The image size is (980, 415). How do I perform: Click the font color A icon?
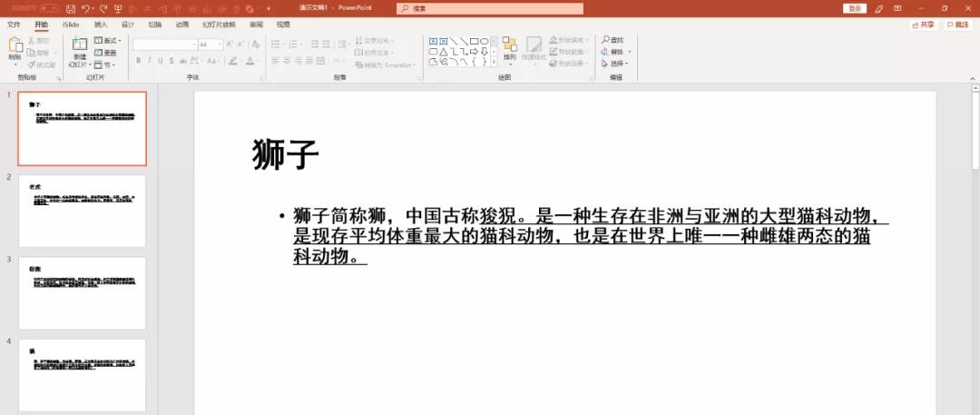pos(250,61)
